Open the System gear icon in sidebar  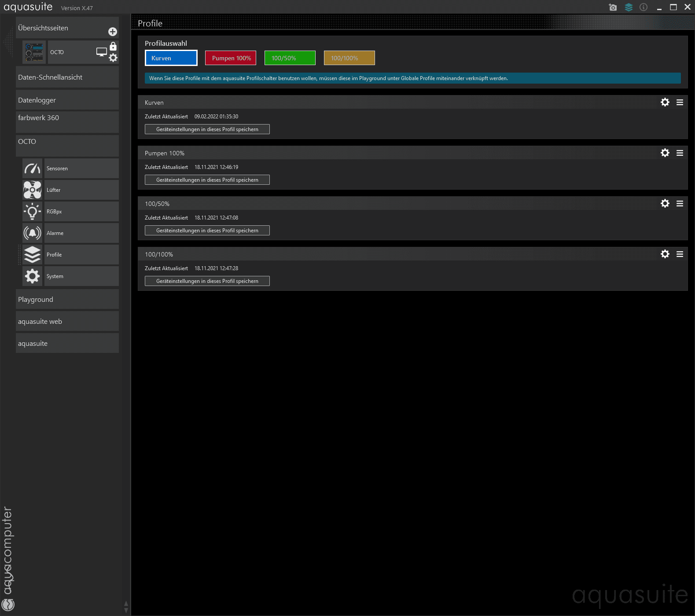(x=33, y=276)
